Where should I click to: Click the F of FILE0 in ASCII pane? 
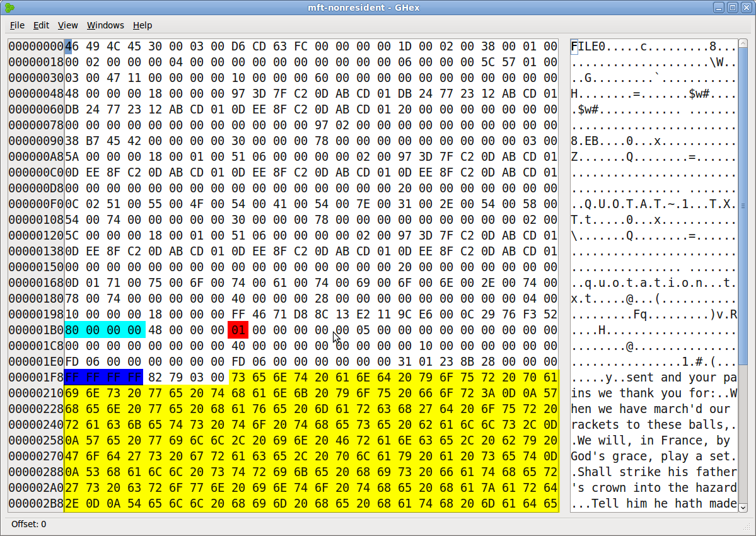tap(574, 46)
